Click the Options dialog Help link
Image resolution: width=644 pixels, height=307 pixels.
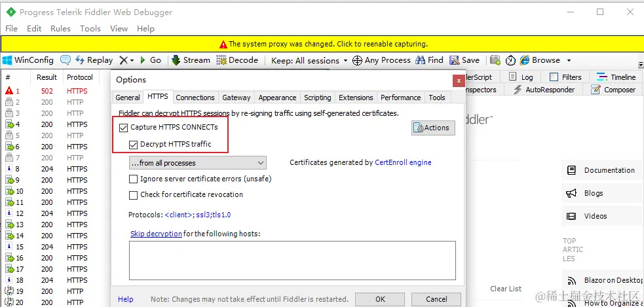(x=125, y=299)
